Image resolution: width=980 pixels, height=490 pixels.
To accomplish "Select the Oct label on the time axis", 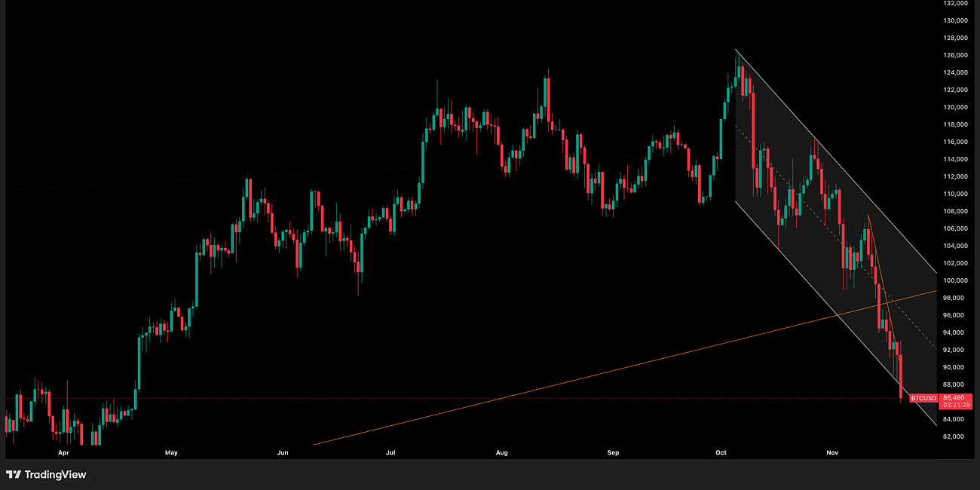I will 720,453.
